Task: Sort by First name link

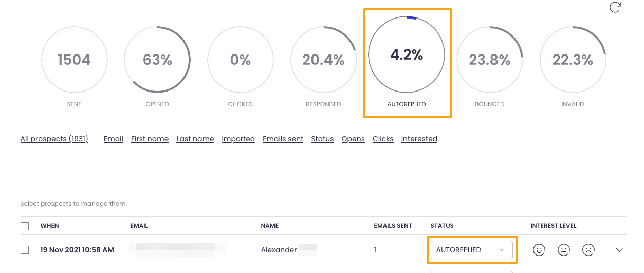Action: click(150, 139)
